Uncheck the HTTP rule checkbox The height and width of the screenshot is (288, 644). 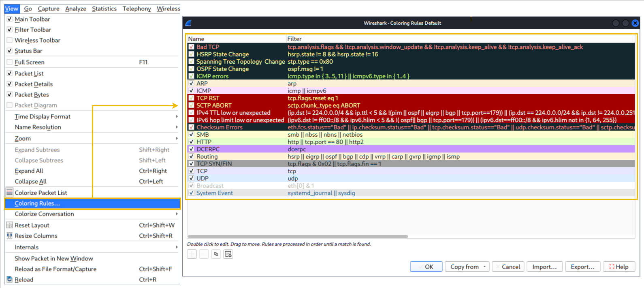pos(192,142)
